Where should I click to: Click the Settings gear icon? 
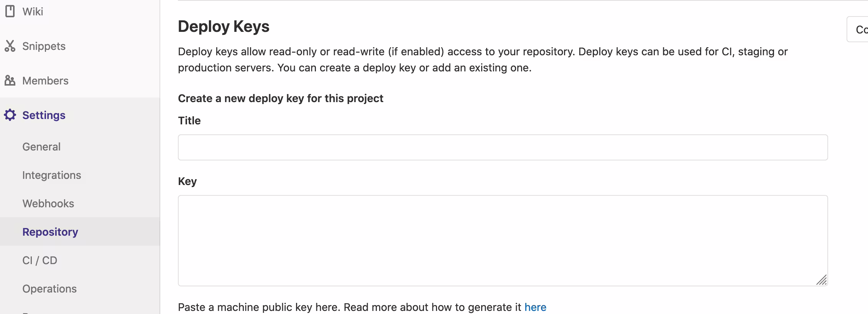(x=10, y=114)
